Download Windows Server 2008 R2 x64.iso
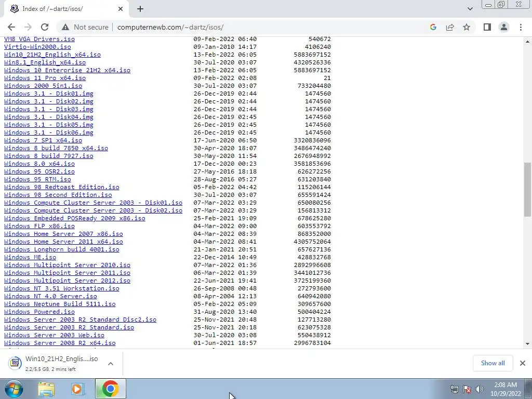Image resolution: width=532 pixels, height=399 pixels. point(60,343)
